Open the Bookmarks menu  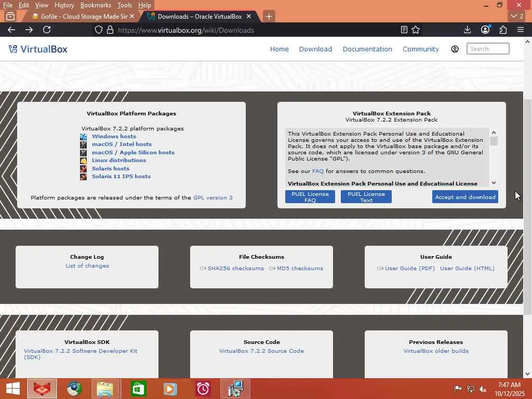coord(96,5)
